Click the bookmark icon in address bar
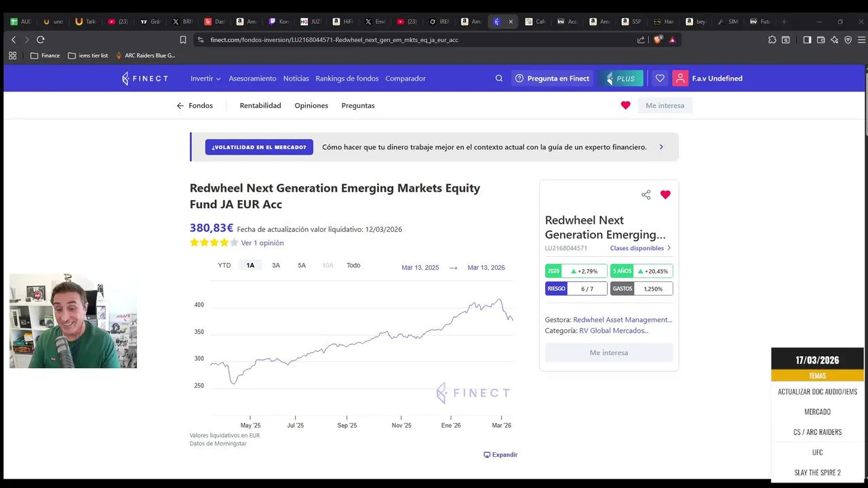868x488 pixels. (x=183, y=40)
